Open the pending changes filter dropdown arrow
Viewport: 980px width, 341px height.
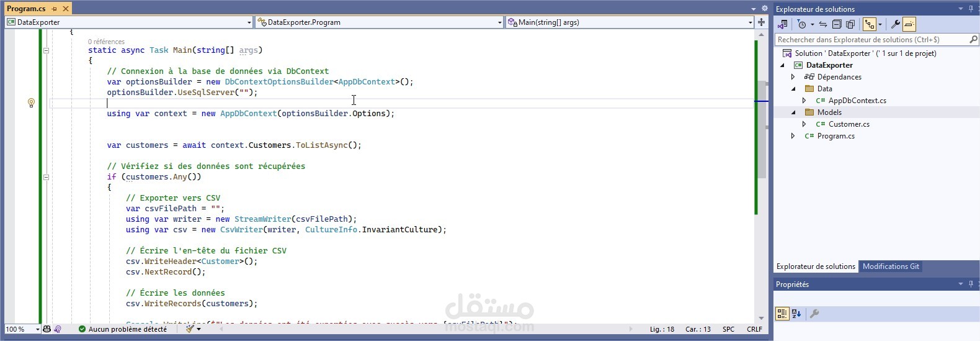(x=812, y=25)
